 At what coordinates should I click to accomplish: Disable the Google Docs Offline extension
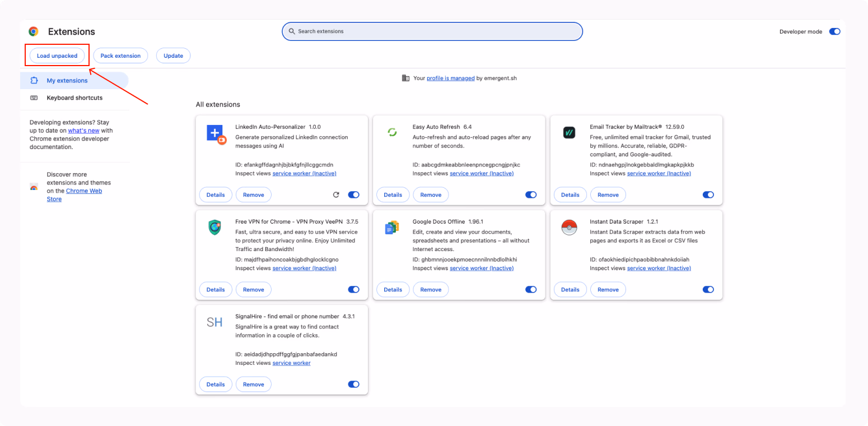tap(531, 289)
